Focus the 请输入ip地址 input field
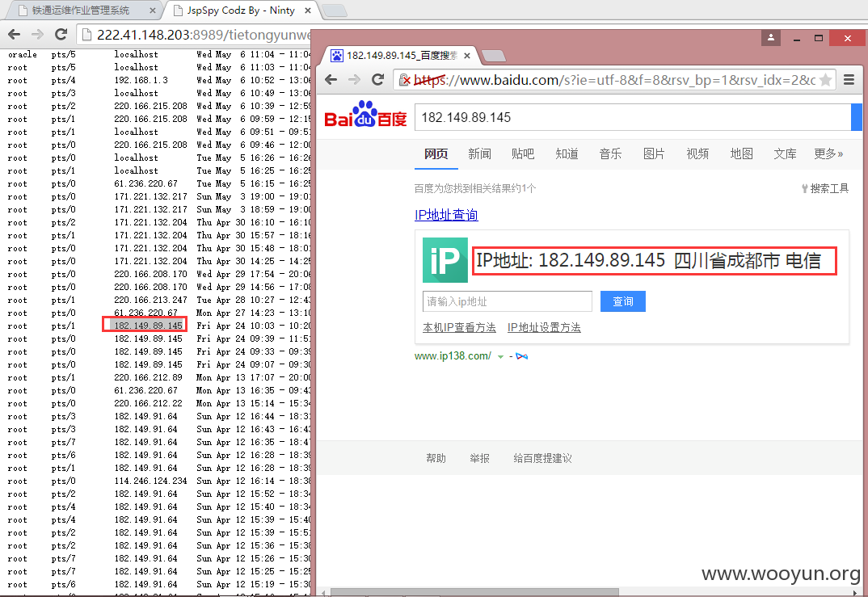 click(x=507, y=301)
